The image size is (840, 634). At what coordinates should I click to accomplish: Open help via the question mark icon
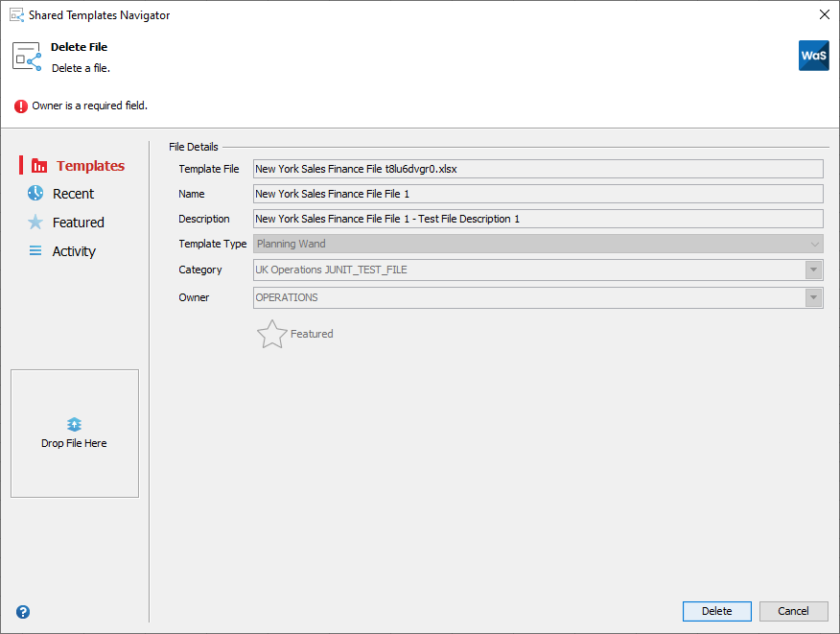(22, 611)
